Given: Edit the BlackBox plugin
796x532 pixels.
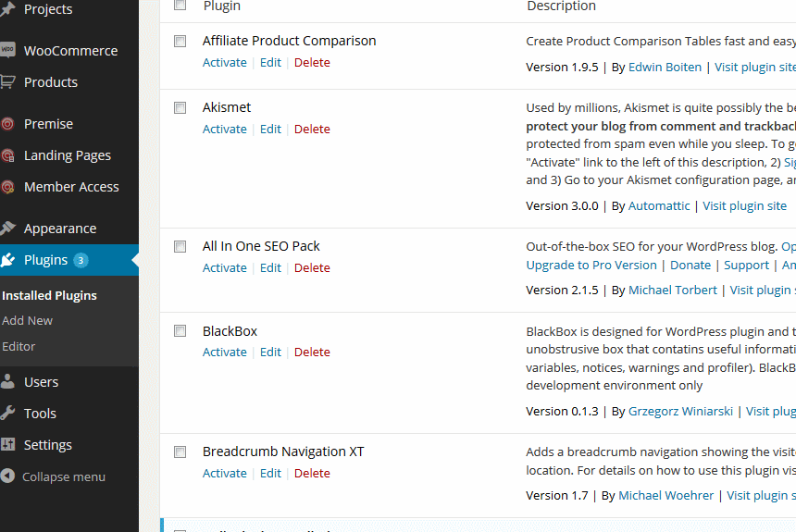Looking at the screenshot, I should tap(270, 352).
